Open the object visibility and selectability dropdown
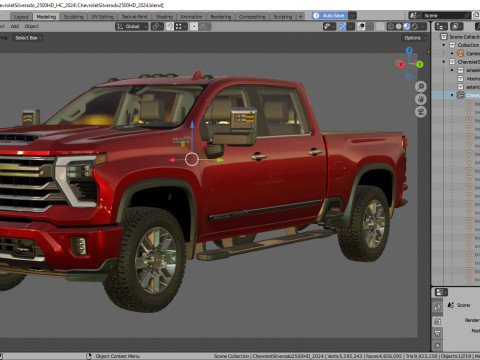 [x=329, y=26]
